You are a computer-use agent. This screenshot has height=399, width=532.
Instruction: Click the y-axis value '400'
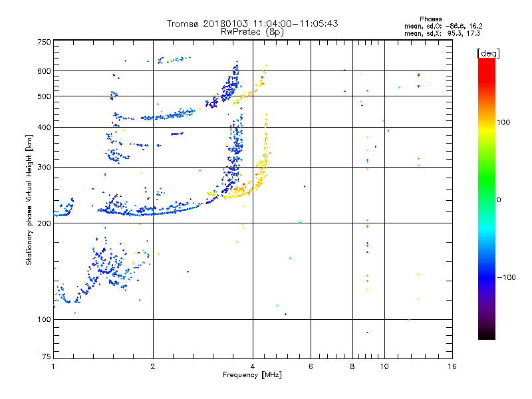pos(44,127)
